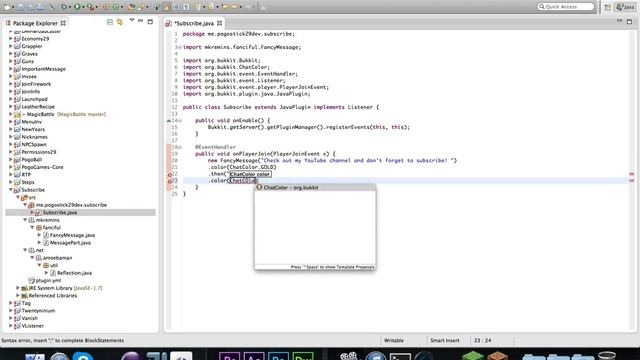Screen dimensions: 640x360
Task: Click the Save toolbar icon
Action: (x=20, y=7)
